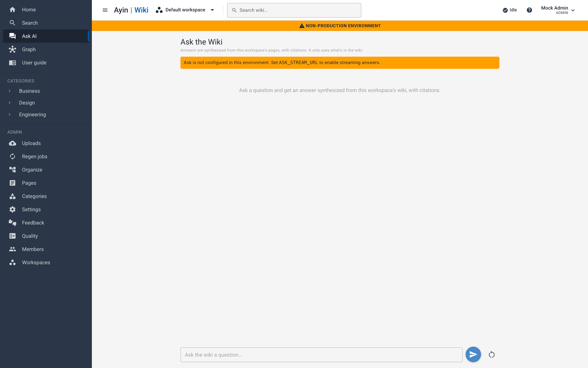Select the Ask AI menu item
This screenshot has width=588, height=368.
pos(46,36)
